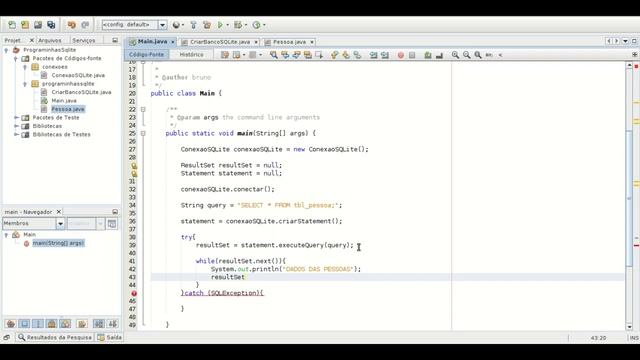Select Main.java in the project tree
The image size is (640, 360).
pos(64,101)
